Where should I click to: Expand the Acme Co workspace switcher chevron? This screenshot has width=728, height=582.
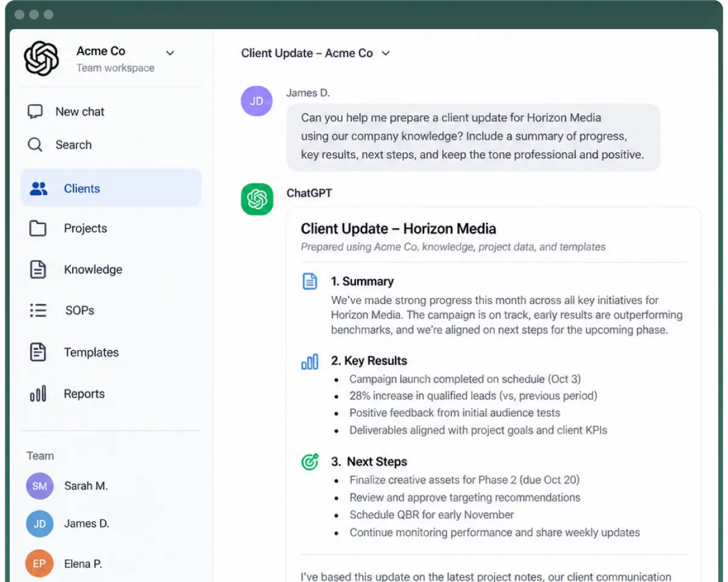[170, 53]
